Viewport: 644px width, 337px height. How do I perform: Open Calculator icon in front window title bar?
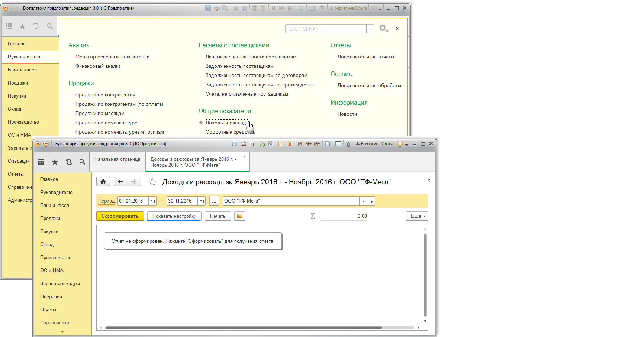(x=281, y=144)
